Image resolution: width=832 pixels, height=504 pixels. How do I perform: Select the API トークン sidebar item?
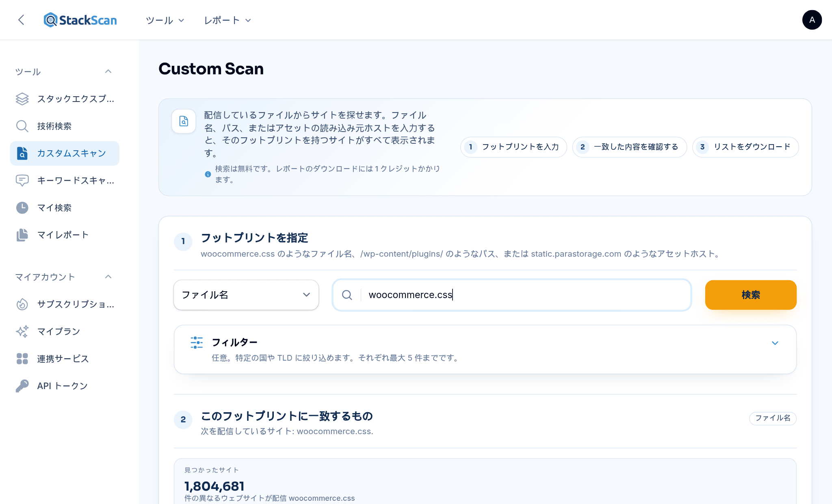65,386
